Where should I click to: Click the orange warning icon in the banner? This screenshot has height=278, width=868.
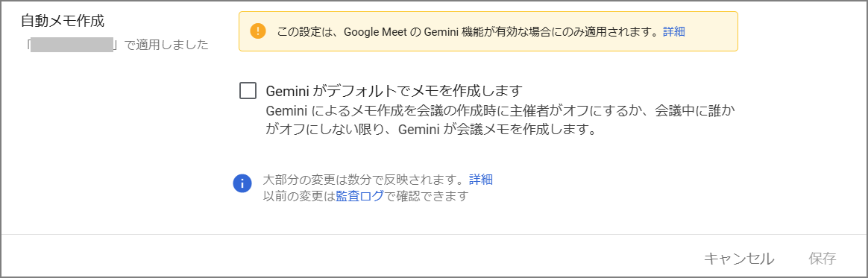point(258,31)
